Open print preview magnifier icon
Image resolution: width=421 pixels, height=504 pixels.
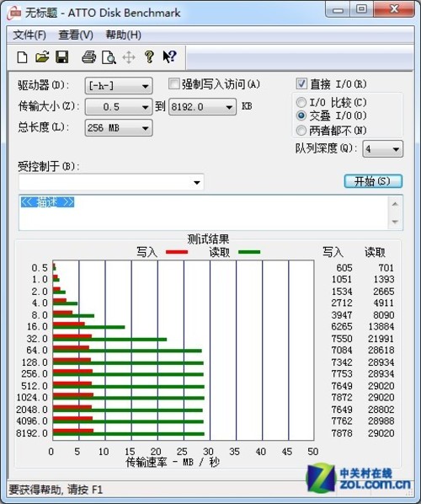coord(109,57)
